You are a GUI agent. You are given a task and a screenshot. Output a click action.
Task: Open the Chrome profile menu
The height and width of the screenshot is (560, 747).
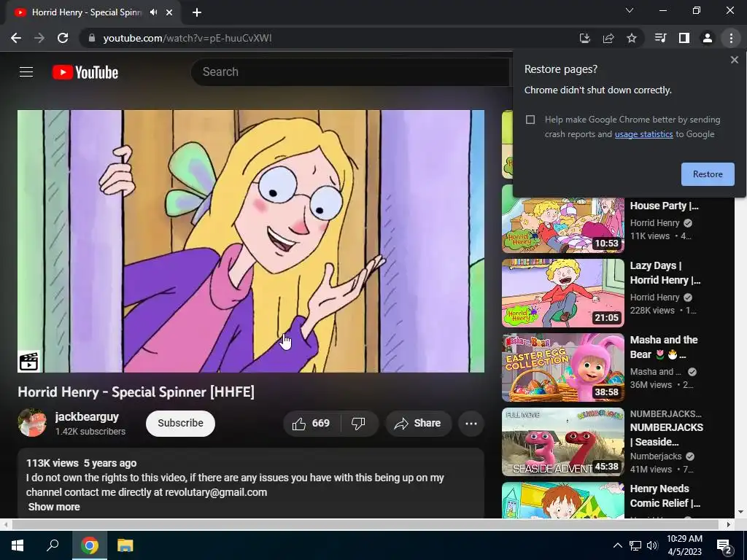708,38
